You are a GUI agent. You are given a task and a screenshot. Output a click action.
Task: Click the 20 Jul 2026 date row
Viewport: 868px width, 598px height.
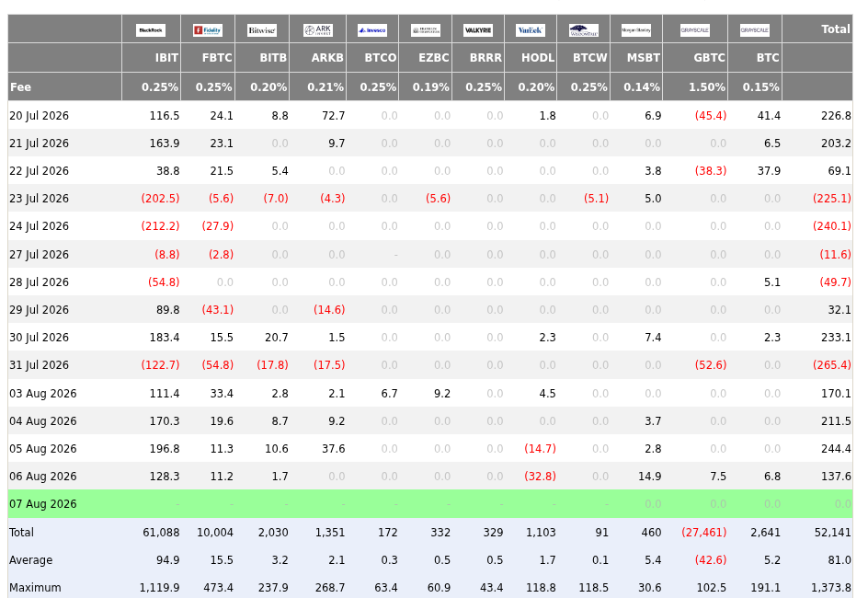click(430, 115)
